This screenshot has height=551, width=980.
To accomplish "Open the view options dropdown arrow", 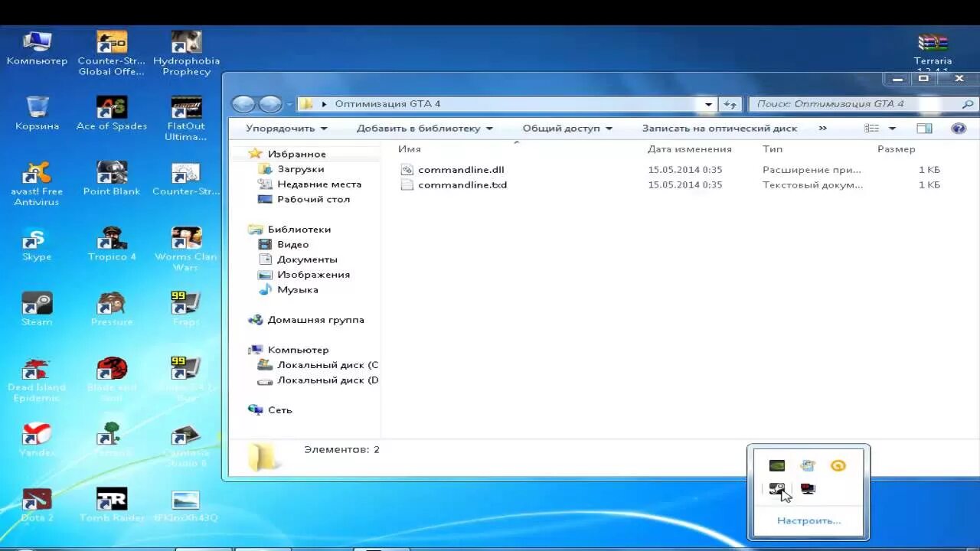I will pyautogui.click(x=892, y=129).
